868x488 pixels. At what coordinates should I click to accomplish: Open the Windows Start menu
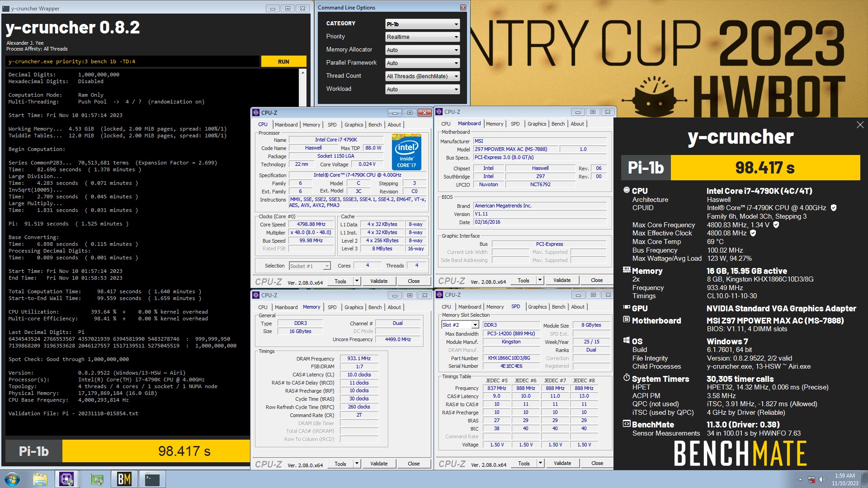pyautogui.click(x=12, y=479)
